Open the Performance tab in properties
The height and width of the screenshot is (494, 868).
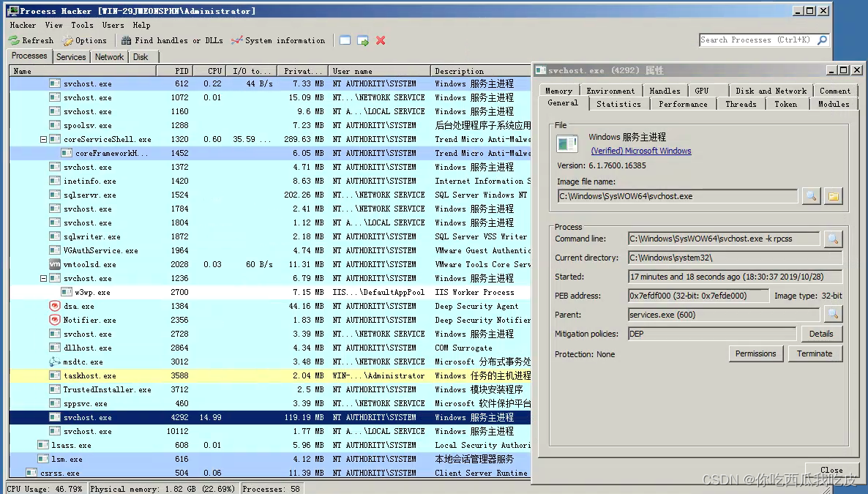683,104
